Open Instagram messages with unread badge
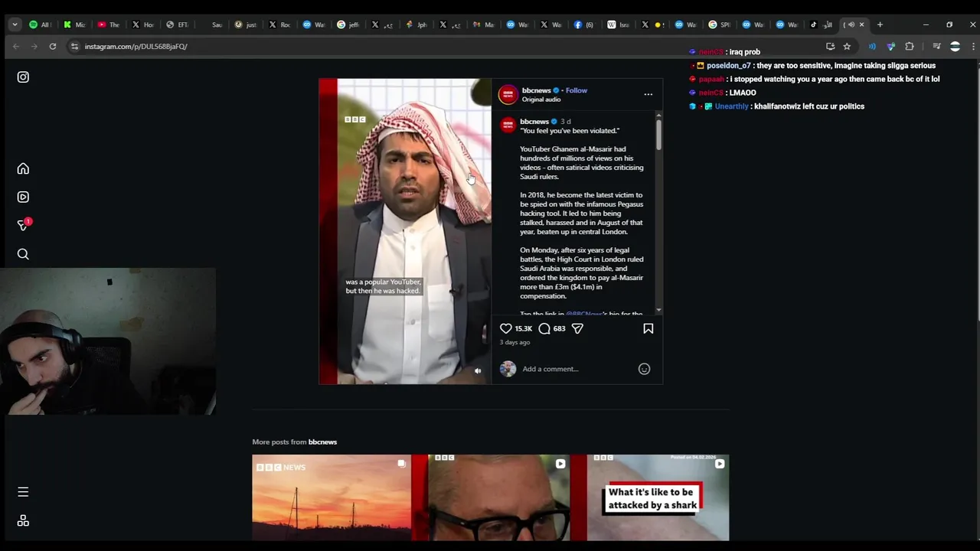 coord(24,225)
